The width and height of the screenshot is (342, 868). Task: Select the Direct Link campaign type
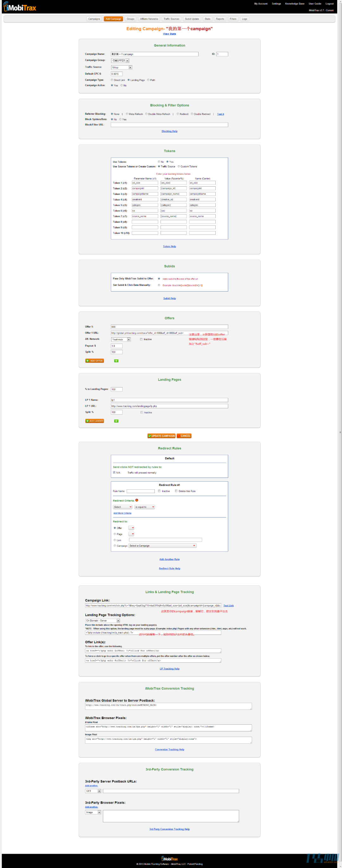112,80
